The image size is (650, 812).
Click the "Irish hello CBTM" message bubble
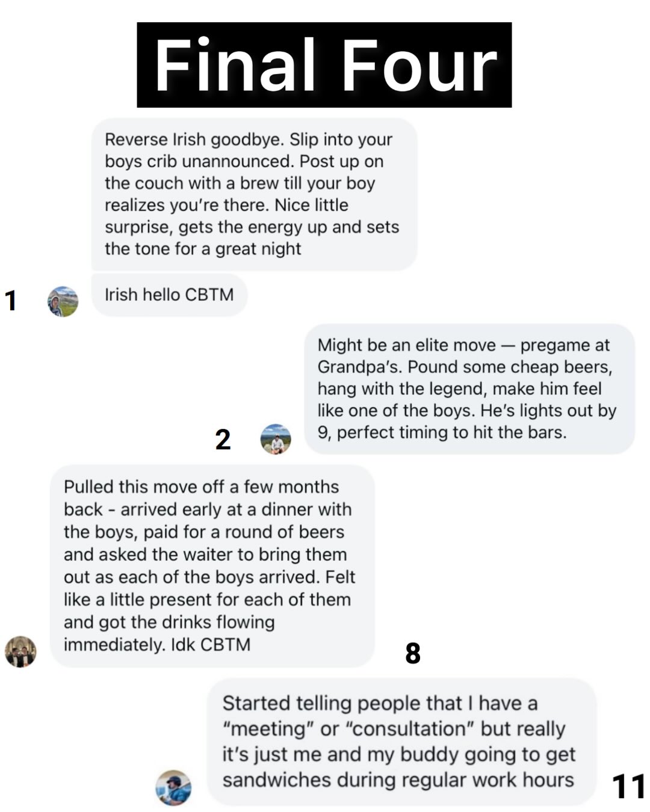tap(169, 295)
